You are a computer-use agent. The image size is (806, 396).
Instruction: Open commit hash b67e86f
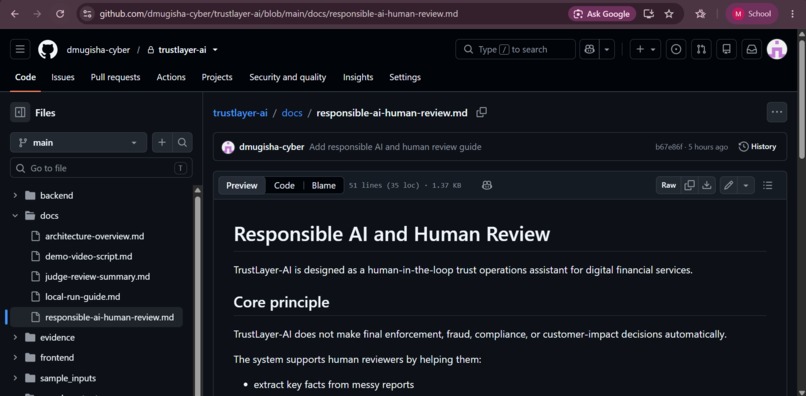click(x=668, y=147)
